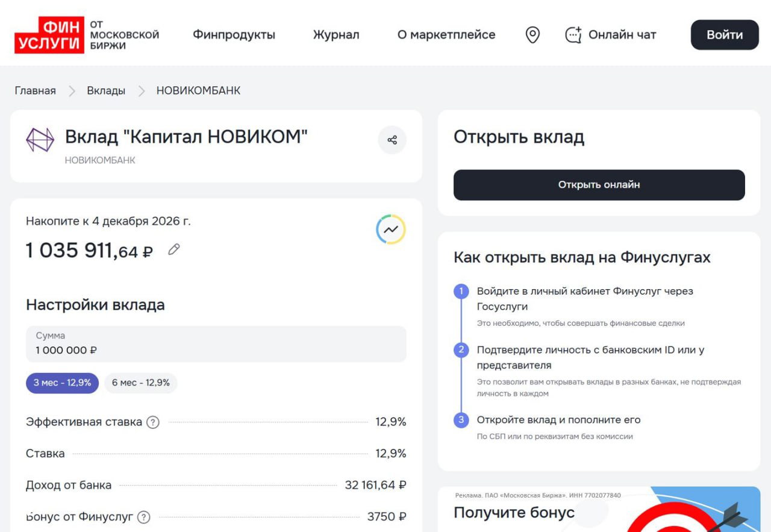Click the 3750 ₽ bonus value
Image resolution: width=771 pixels, height=532 pixels.
[387, 517]
